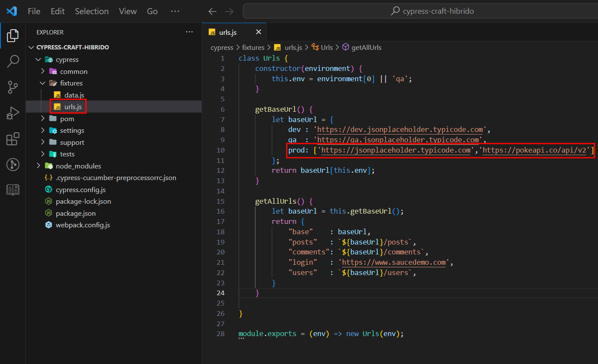The width and height of the screenshot is (598, 364).
Task: Click the cypress-craft-hibrido search box
Action: click(420, 11)
